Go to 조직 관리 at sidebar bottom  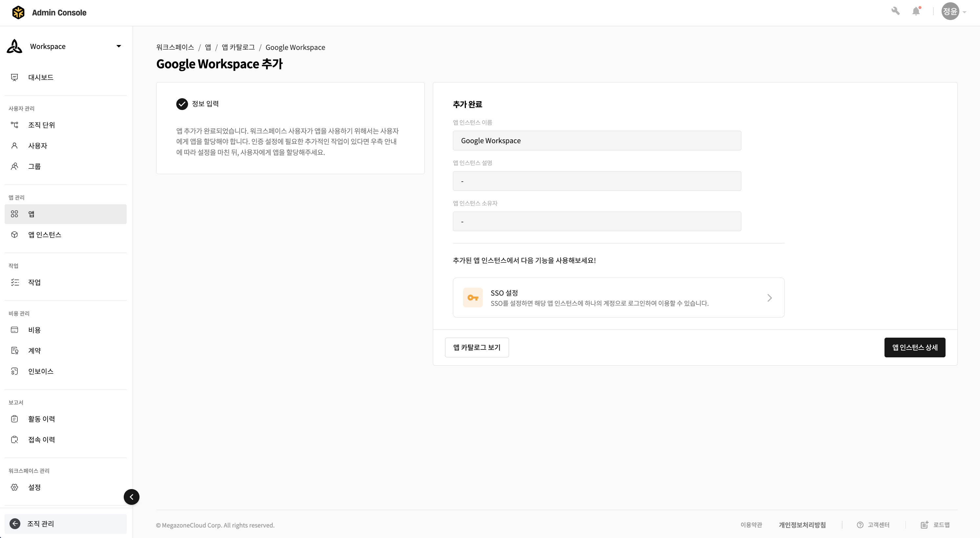coord(65,524)
